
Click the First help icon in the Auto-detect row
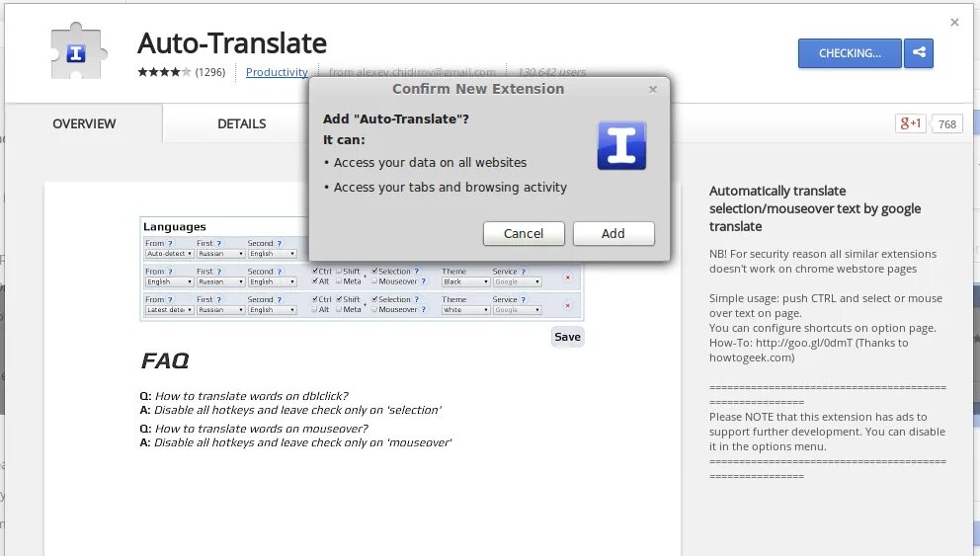tap(218, 244)
